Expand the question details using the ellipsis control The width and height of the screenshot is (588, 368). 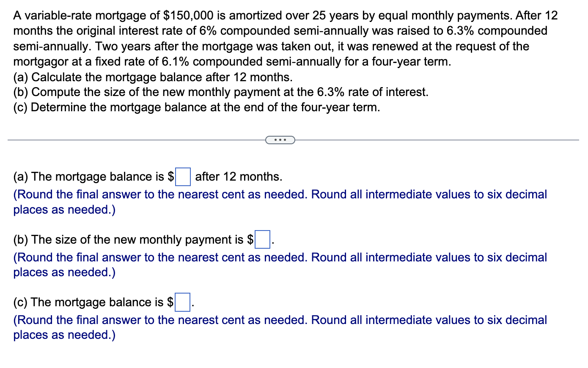click(x=280, y=140)
